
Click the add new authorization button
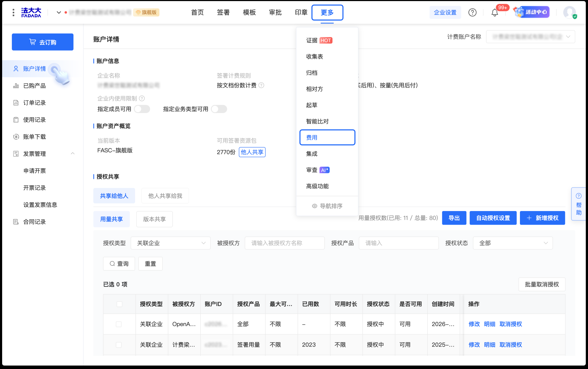[542, 218]
